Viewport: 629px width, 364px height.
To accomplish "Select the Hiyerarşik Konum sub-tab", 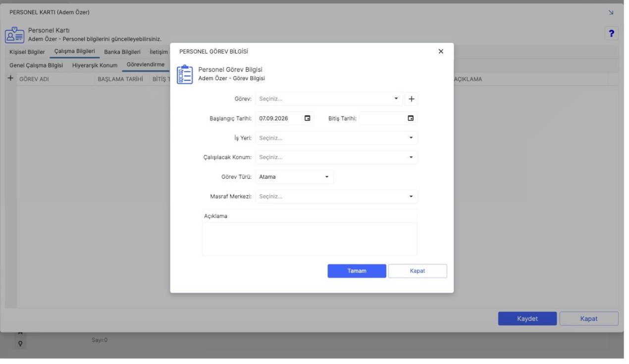I will [95, 65].
